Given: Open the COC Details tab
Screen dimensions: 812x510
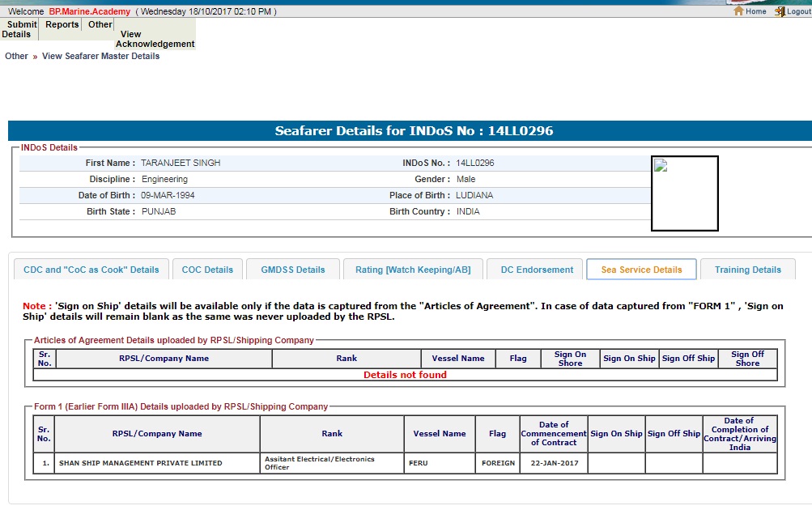Looking at the screenshot, I should coord(207,270).
